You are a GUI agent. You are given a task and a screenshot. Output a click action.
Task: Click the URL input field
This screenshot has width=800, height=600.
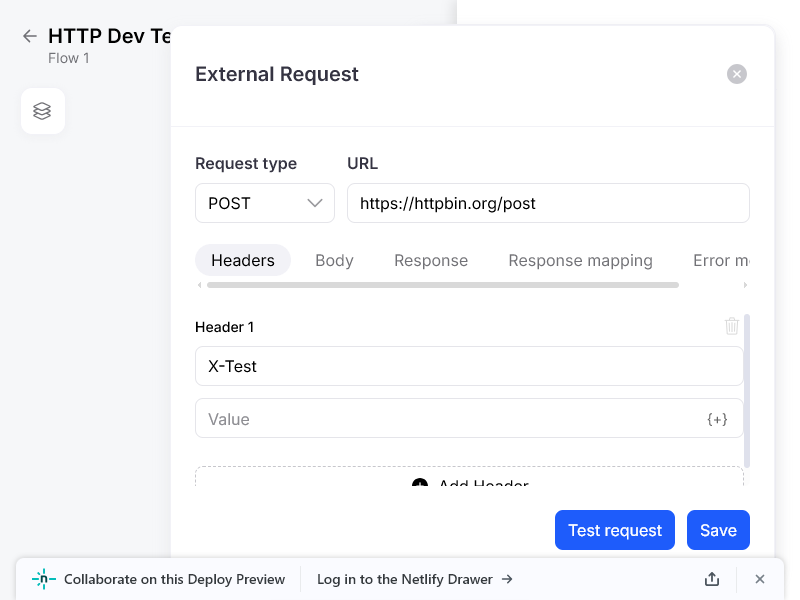tap(548, 203)
